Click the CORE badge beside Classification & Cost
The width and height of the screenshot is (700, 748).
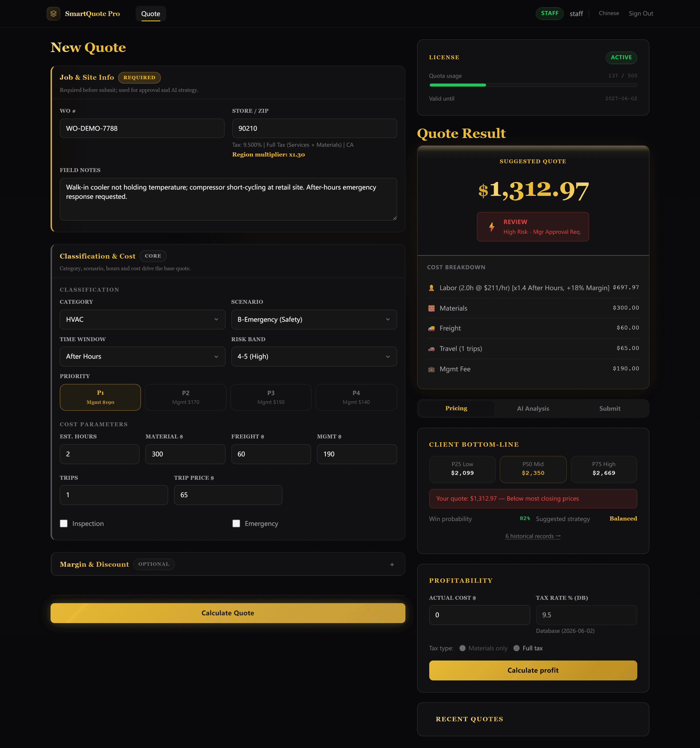pyautogui.click(x=153, y=256)
